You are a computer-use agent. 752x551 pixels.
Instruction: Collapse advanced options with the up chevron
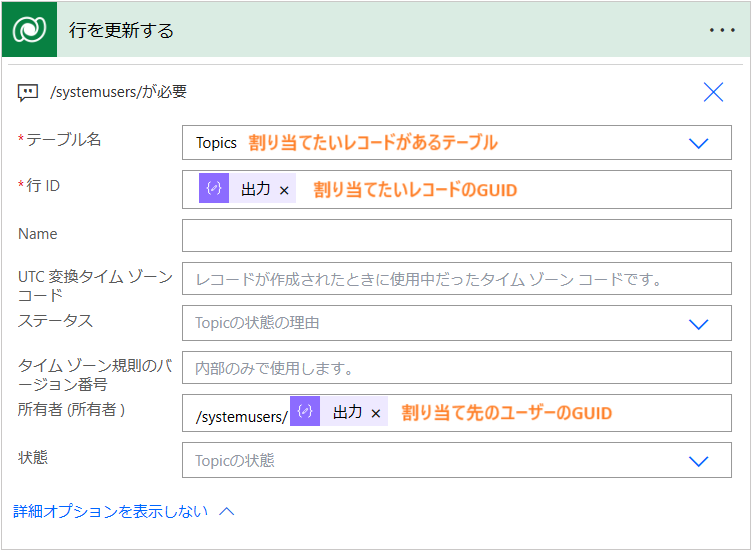227,511
